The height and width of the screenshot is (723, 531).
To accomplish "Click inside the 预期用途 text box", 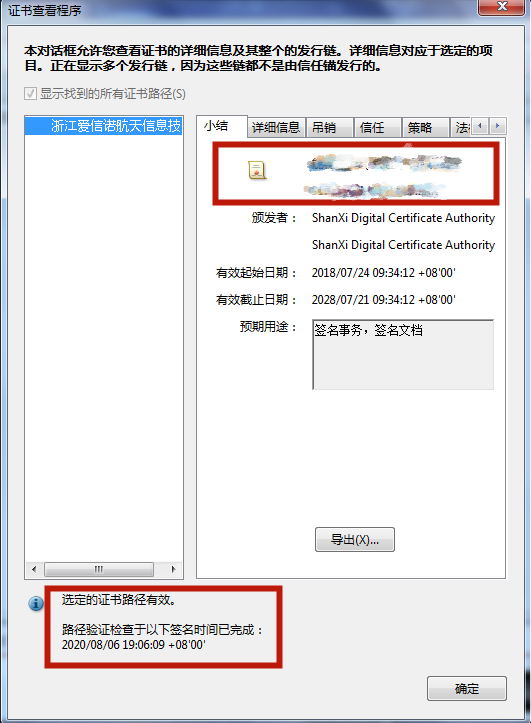I will click(x=403, y=355).
